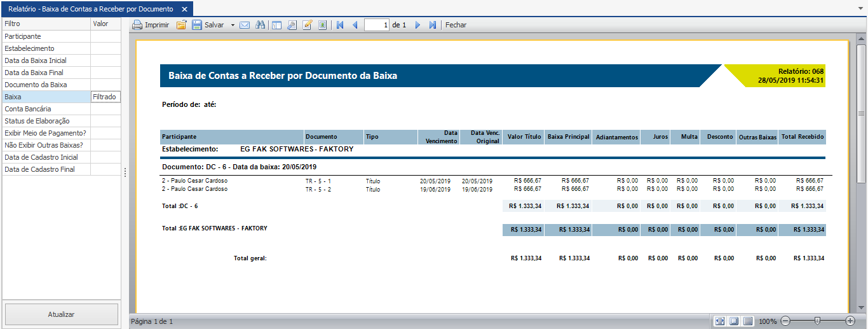Click the zoom slider handle

coord(817,321)
